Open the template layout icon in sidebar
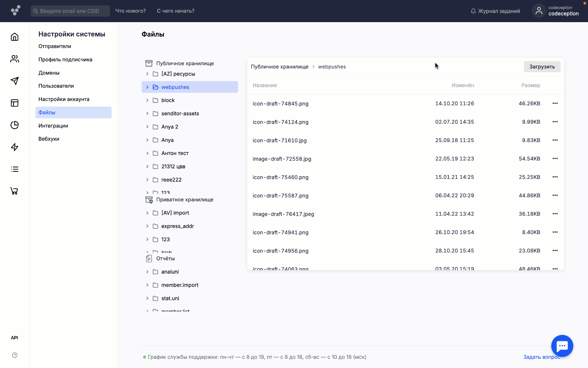This screenshot has height=368, width=588. 15,103
